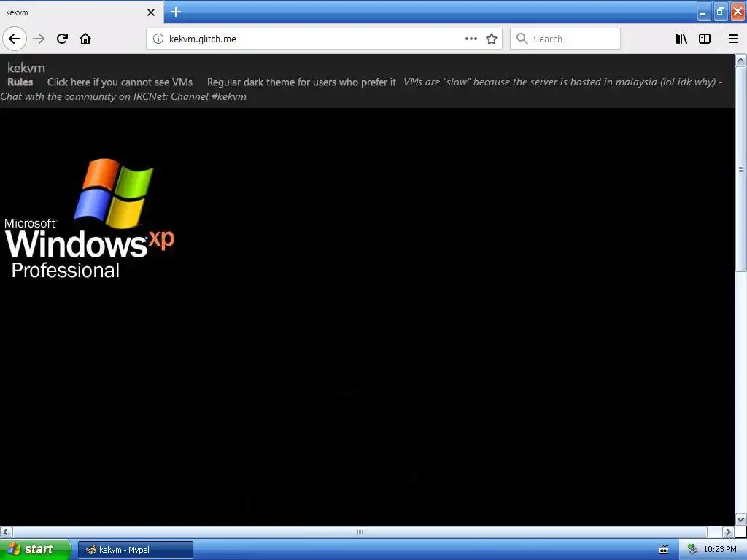The image size is (747, 560).
Task: Click the horizontal scrollbar right arrow
Action: tap(727, 532)
